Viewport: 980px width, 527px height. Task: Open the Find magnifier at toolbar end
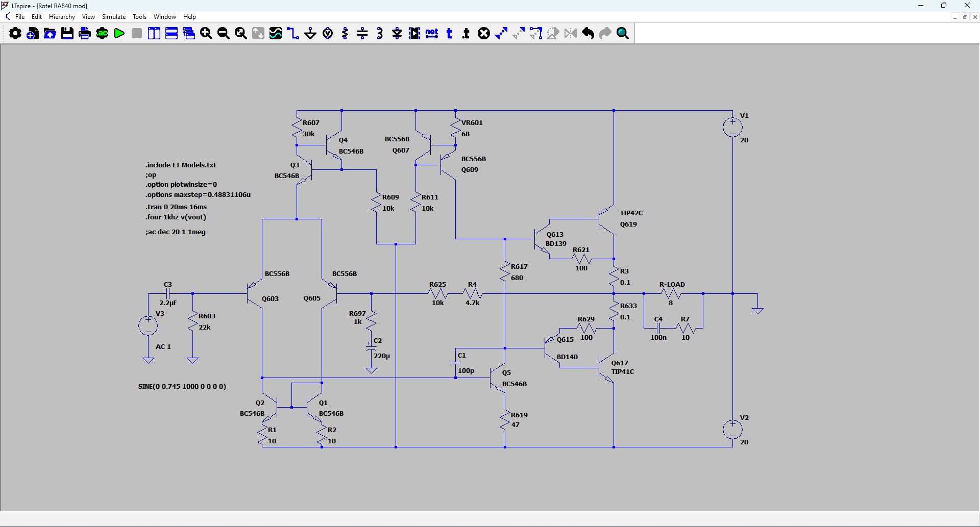pyautogui.click(x=623, y=34)
